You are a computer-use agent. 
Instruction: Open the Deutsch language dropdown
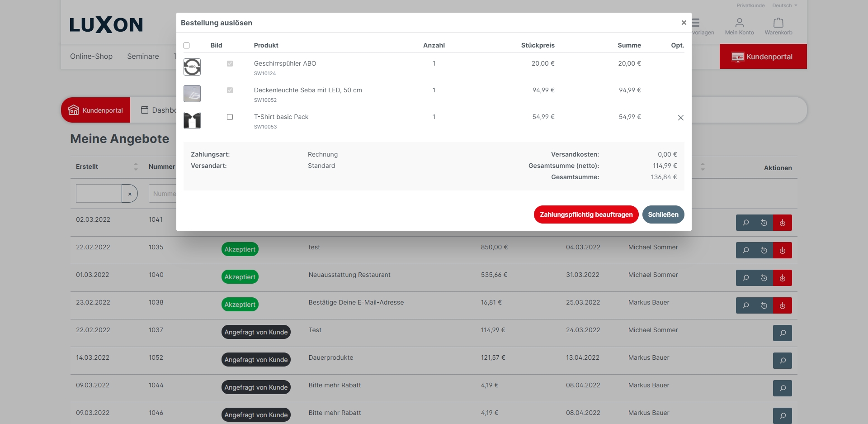coord(784,5)
